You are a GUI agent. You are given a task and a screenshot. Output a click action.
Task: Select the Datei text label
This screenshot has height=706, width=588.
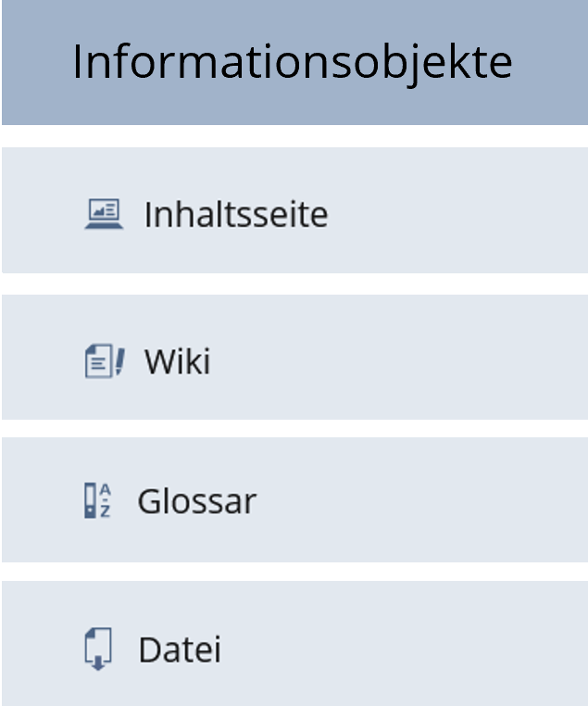pos(180,649)
